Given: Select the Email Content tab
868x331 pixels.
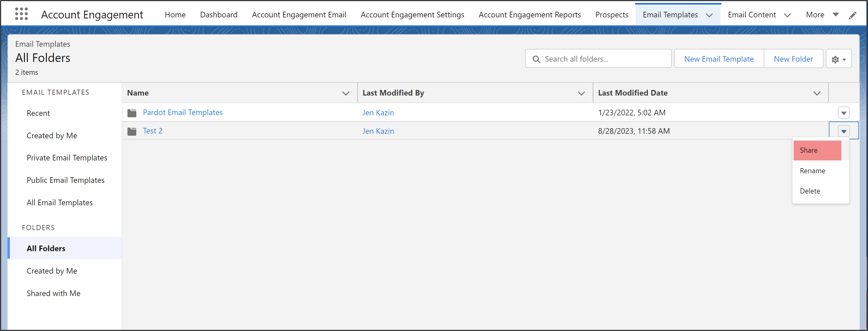Looking at the screenshot, I should coord(752,15).
